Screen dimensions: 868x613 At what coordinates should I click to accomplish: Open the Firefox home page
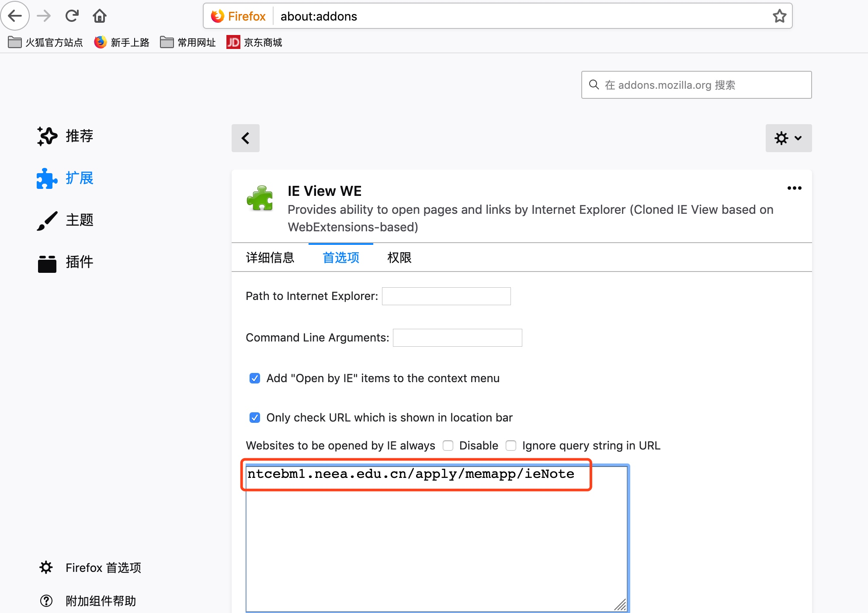100,16
